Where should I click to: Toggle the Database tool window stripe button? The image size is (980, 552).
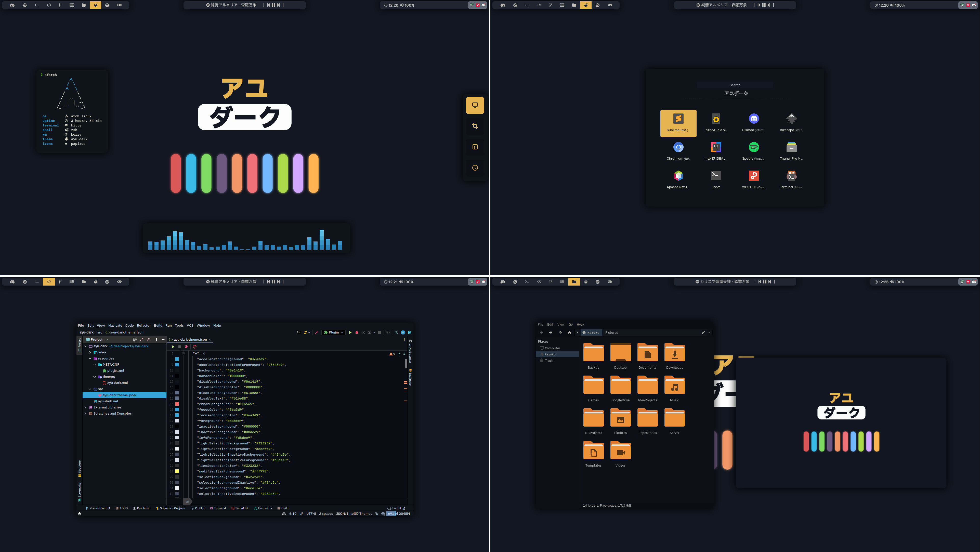410,377
